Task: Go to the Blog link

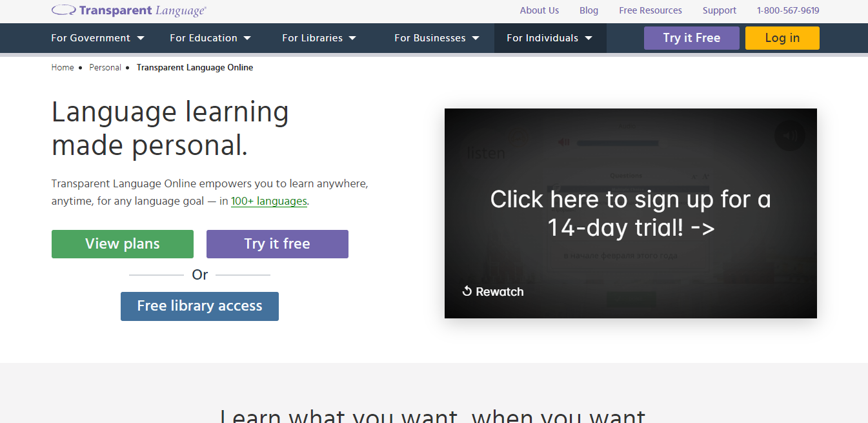Action: pos(589,10)
